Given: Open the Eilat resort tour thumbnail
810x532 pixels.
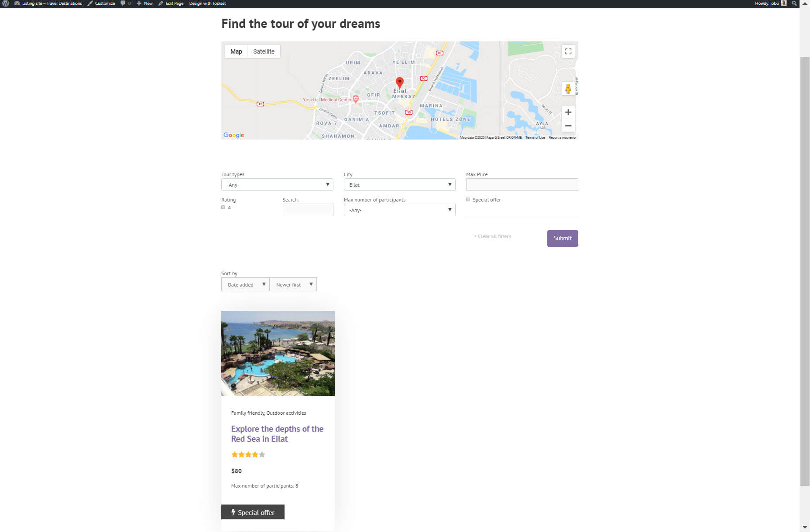Looking at the screenshot, I should (278, 353).
